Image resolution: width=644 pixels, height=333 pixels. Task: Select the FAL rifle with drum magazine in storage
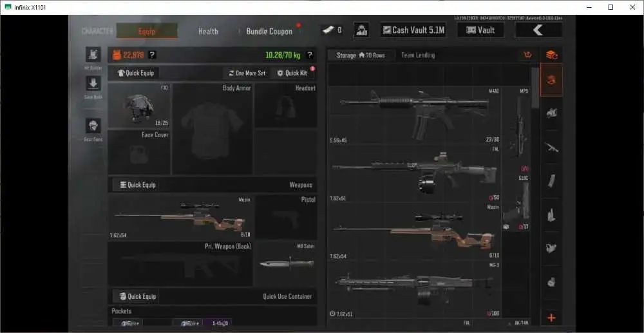(414, 173)
